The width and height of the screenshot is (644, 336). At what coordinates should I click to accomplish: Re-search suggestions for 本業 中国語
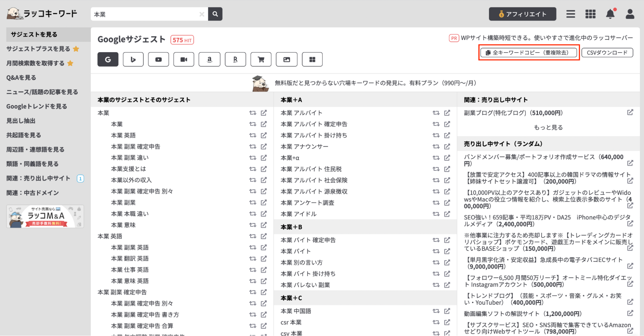pos(436,311)
